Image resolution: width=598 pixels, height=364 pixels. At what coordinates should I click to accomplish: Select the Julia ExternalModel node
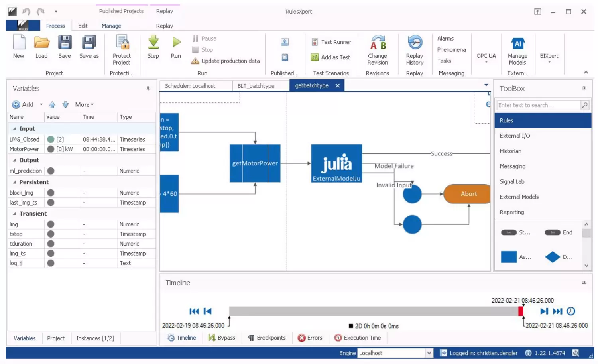pos(336,163)
